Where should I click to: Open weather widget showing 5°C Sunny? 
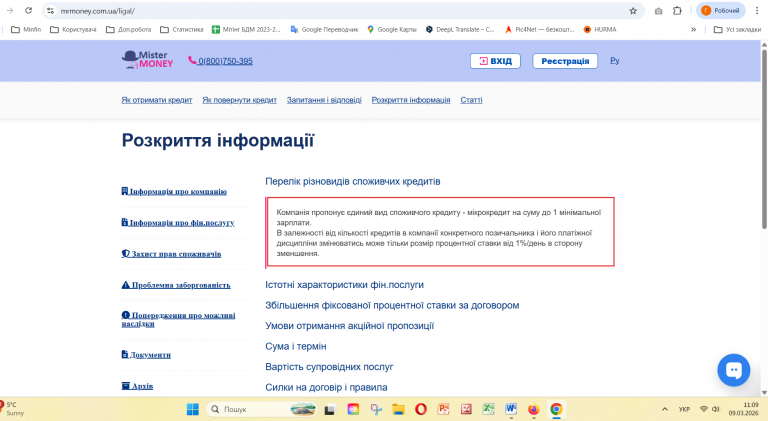[x=12, y=409]
